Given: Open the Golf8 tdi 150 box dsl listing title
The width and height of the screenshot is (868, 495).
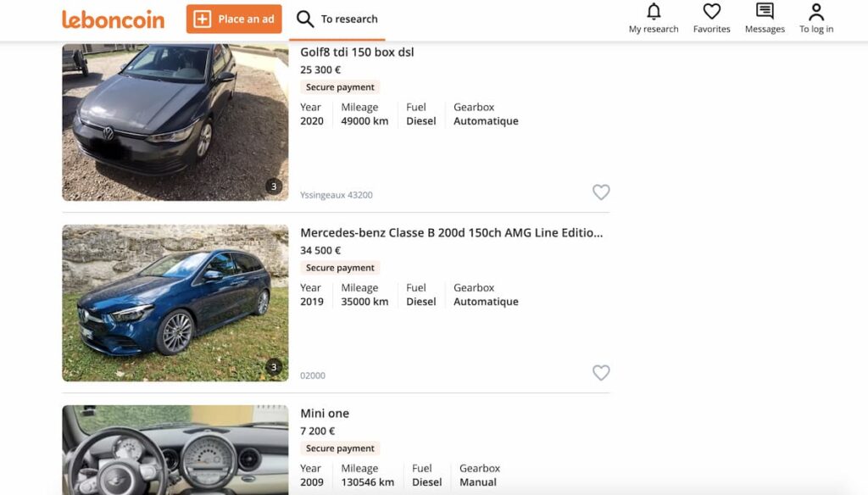Looking at the screenshot, I should tap(357, 52).
